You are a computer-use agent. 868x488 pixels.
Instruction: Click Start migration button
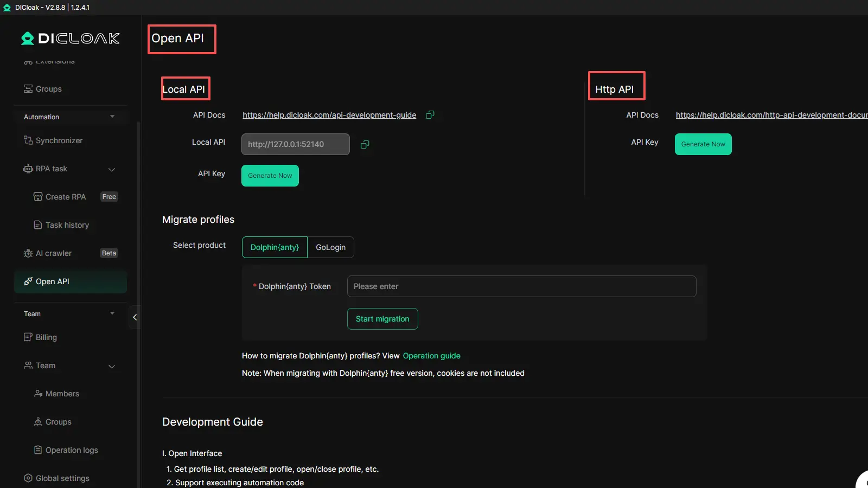pyautogui.click(x=382, y=319)
